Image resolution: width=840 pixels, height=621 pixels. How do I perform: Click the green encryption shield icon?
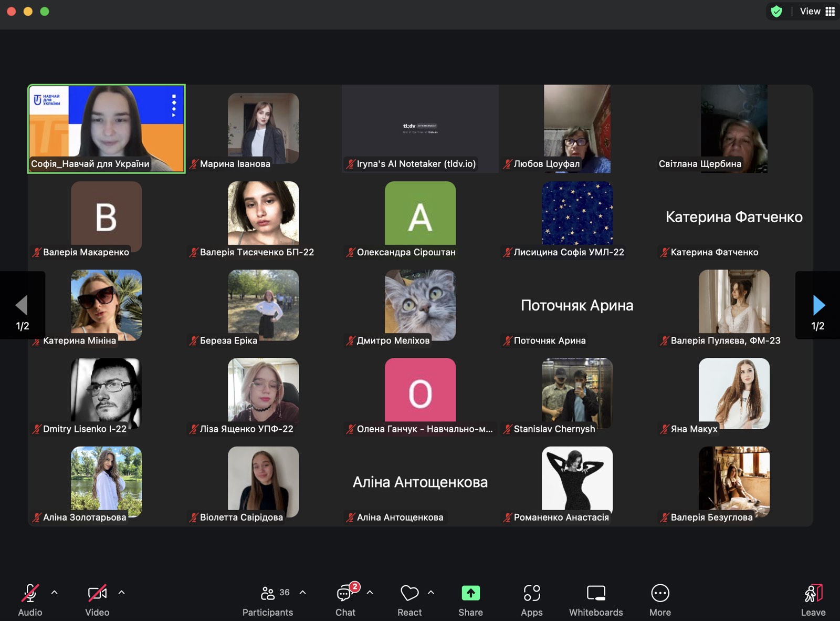tap(776, 12)
